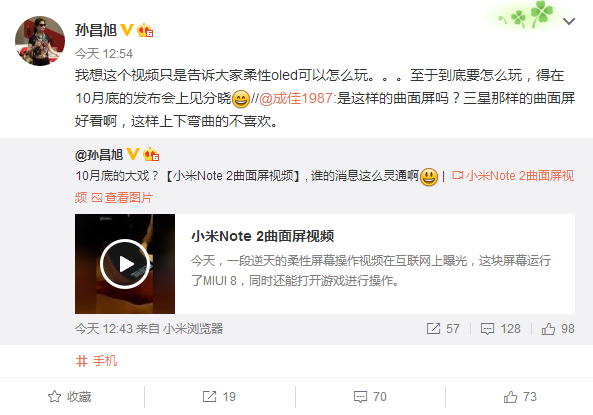
Task: Open the # 手机 topic tag
Action: point(96,361)
